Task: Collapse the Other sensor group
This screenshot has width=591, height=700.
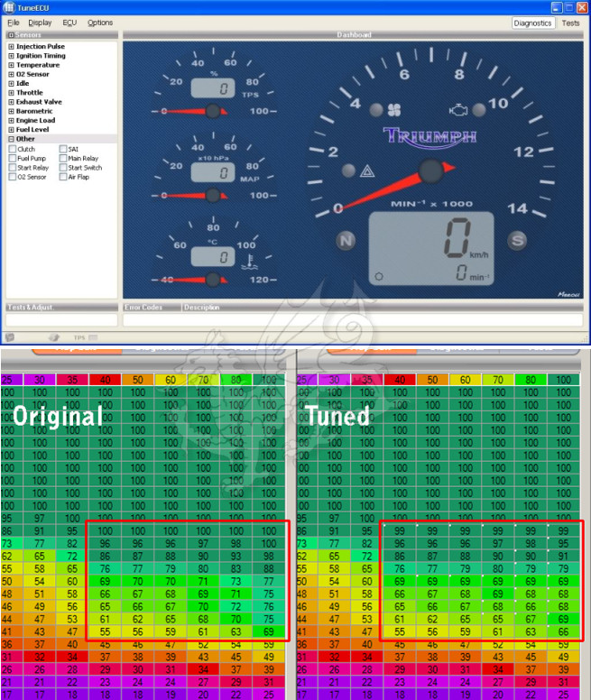Action: click(11, 139)
